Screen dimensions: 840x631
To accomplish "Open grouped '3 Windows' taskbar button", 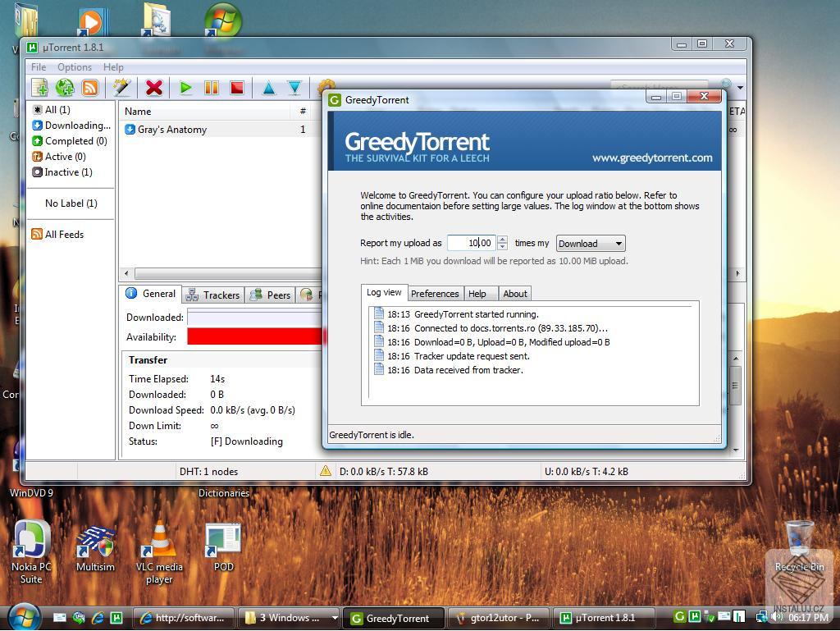I will (289, 618).
